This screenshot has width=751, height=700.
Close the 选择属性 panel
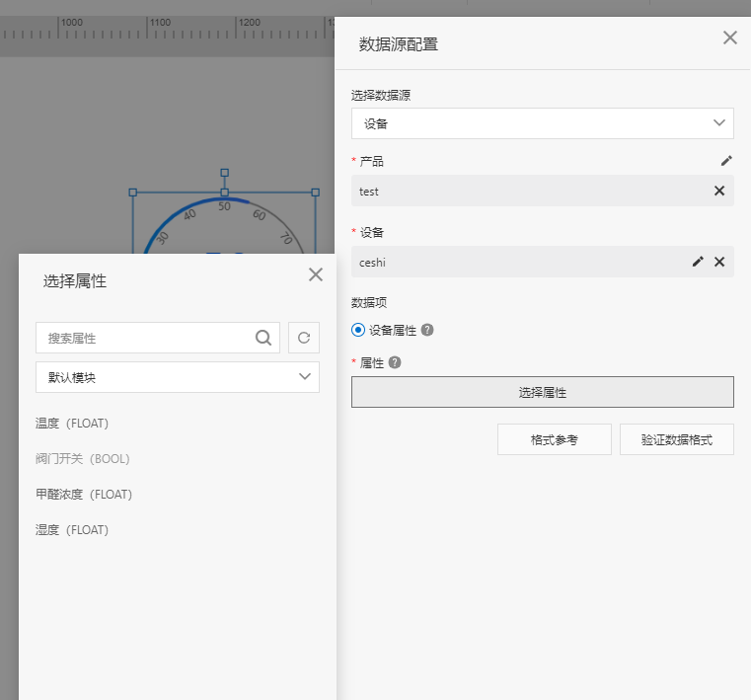[316, 274]
